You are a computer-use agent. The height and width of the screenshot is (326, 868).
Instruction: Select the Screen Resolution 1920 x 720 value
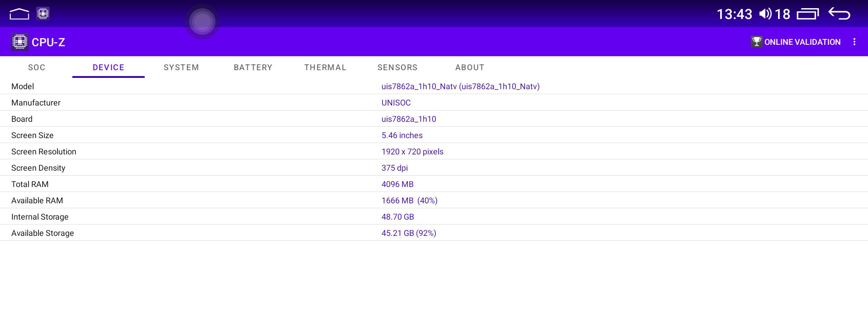click(x=412, y=152)
